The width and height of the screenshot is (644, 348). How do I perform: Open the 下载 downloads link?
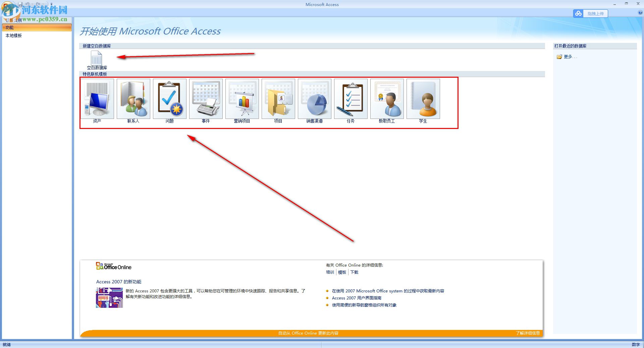point(354,272)
